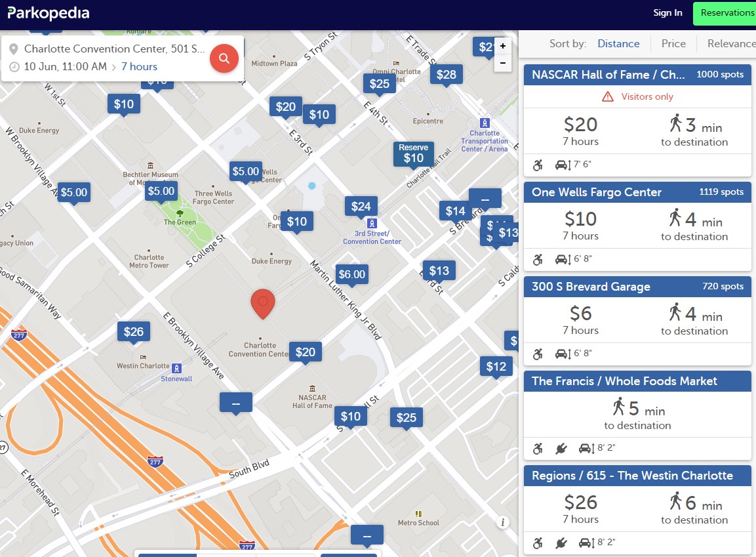Sort results by Relevance
This screenshot has width=756, height=557.
[731, 43]
